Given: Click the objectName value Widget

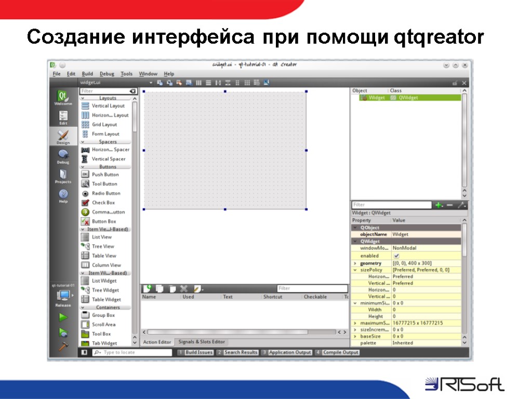Looking at the screenshot, I should (426, 234).
